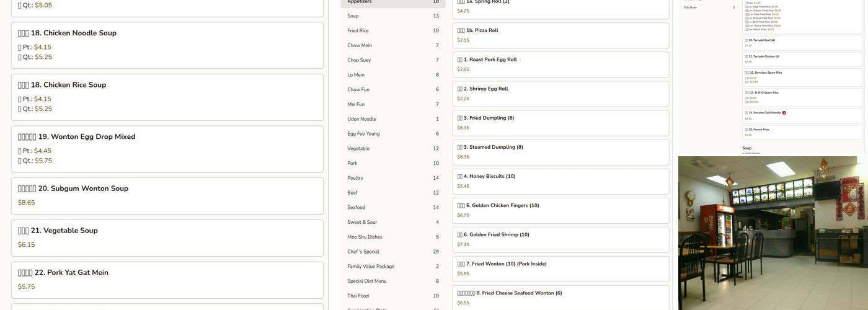Select the Soup category in sidebar
The width and height of the screenshot is (868, 310).
[x=353, y=16]
